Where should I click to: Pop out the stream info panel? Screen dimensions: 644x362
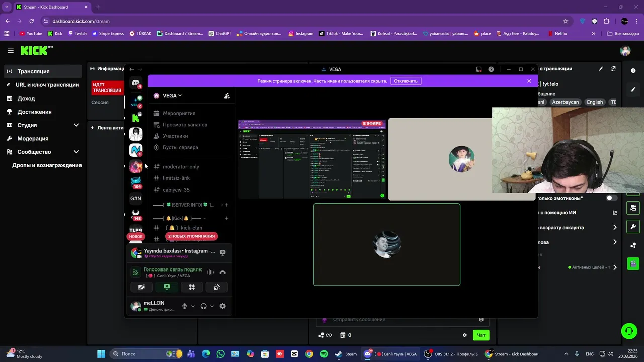click(613, 69)
